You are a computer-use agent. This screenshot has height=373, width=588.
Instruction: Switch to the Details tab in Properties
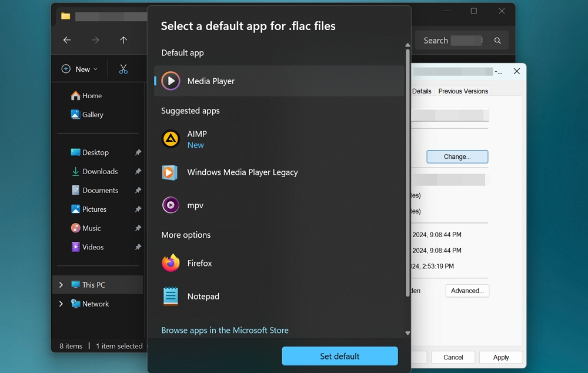pos(422,91)
